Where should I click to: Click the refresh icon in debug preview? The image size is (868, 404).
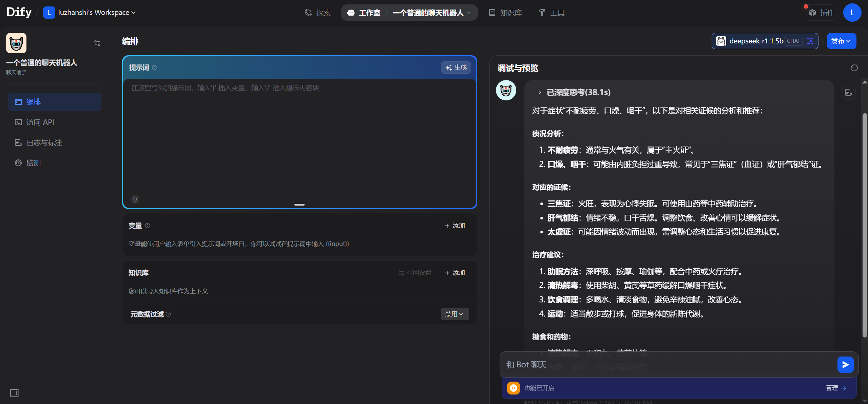(854, 68)
